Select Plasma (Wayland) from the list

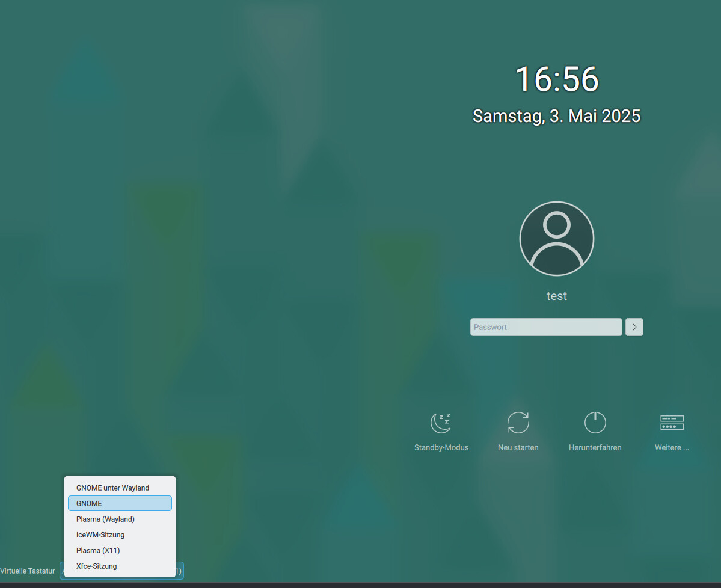[x=105, y=519]
